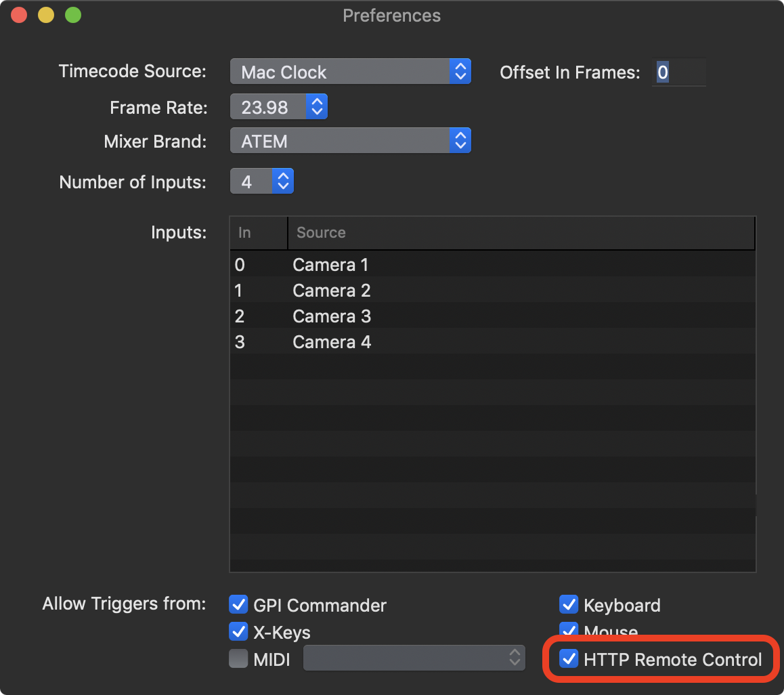Uncheck the X-Keys checkbox
Image resolution: width=784 pixels, height=695 pixels.
238,632
